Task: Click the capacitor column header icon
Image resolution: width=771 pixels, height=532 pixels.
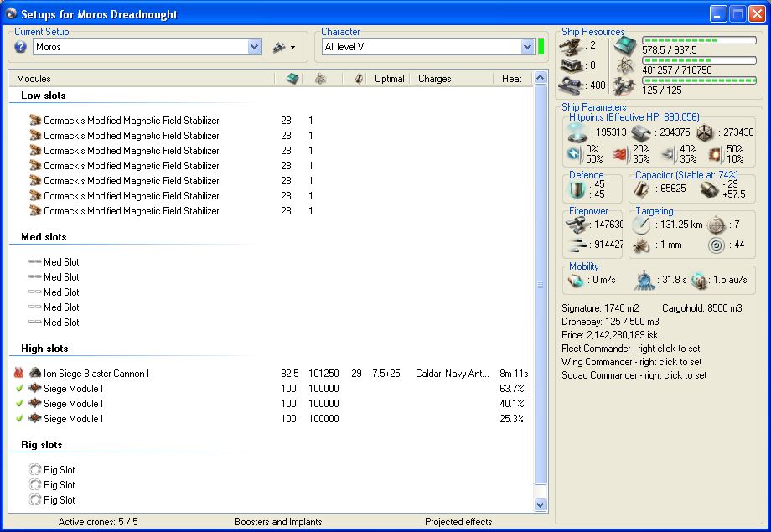Action: (359, 79)
